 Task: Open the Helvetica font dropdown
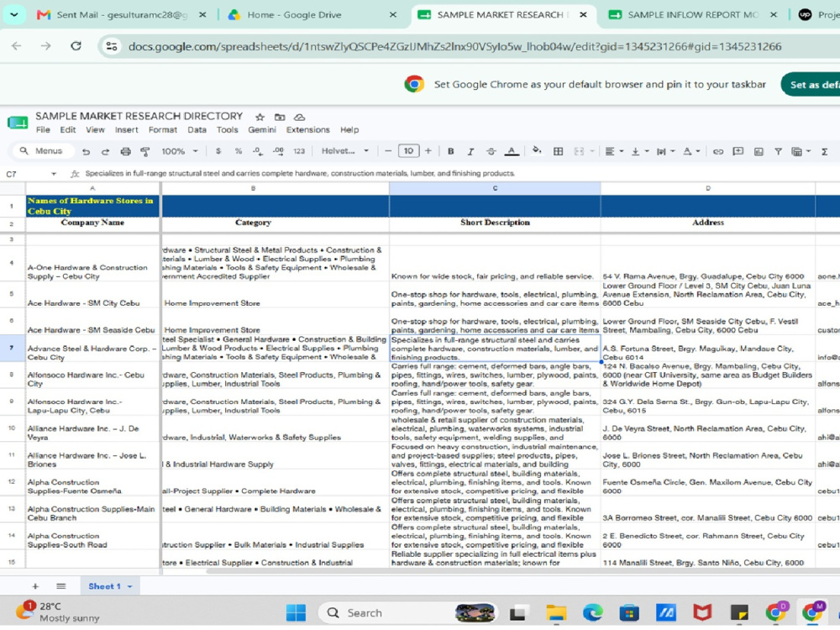click(x=345, y=151)
